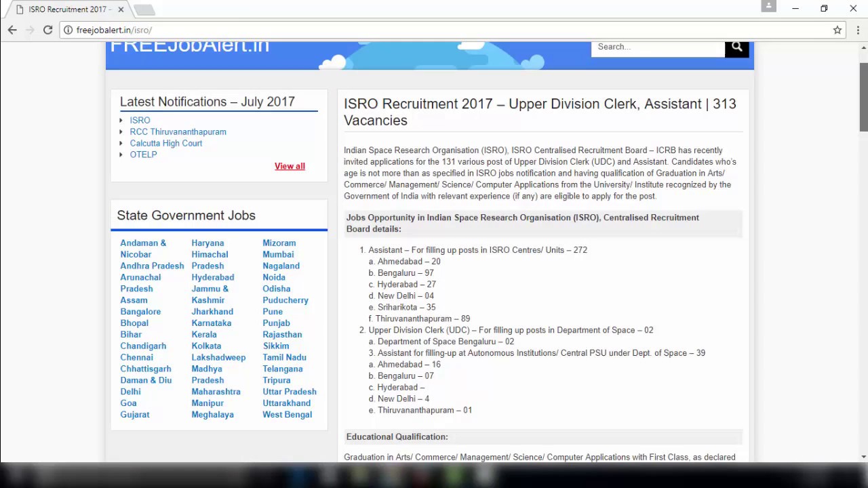
Task: Close the ISRO Recruitment 2017 tab
Action: click(x=121, y=9)
